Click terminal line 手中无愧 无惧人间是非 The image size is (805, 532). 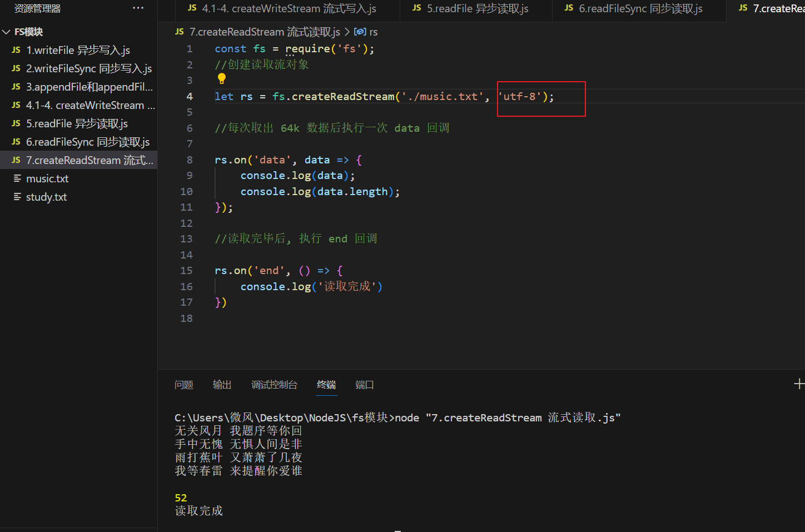[238, 444]
